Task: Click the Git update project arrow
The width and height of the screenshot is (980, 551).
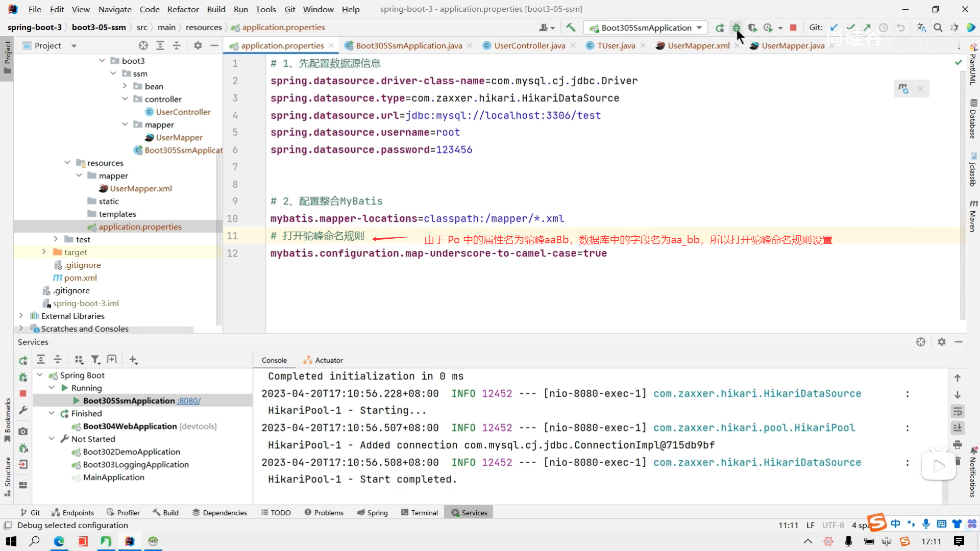Action: (834, 28)
